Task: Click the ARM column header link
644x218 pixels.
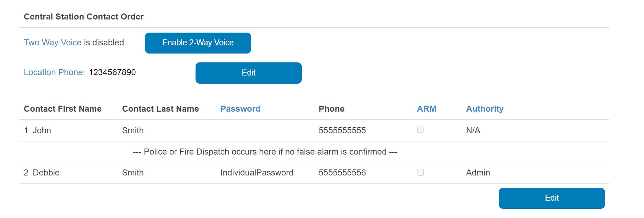Action: (426, 109)
